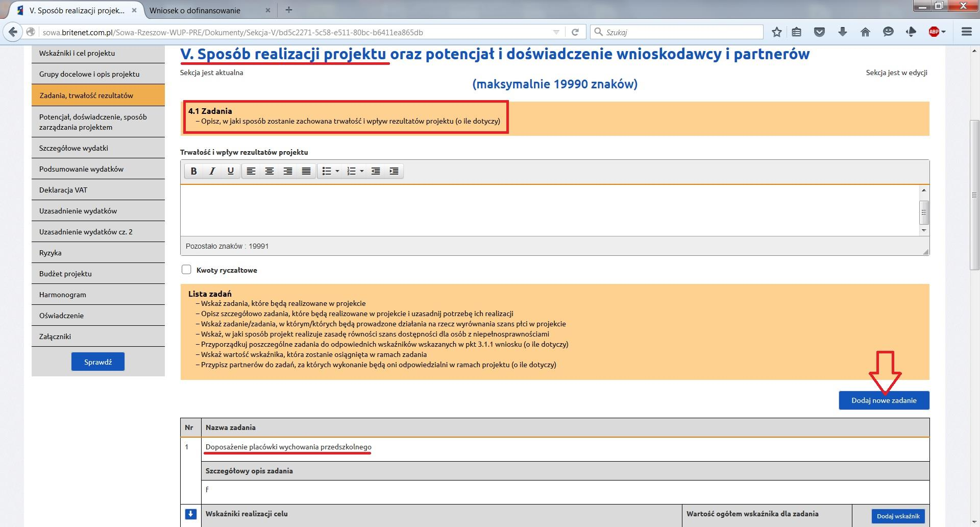Select the task name 'Doposażenie placówki wychowania przedszkolnego'
This screenshot has height=527, width=980.
pyautogui.click(x=288, y=447)
